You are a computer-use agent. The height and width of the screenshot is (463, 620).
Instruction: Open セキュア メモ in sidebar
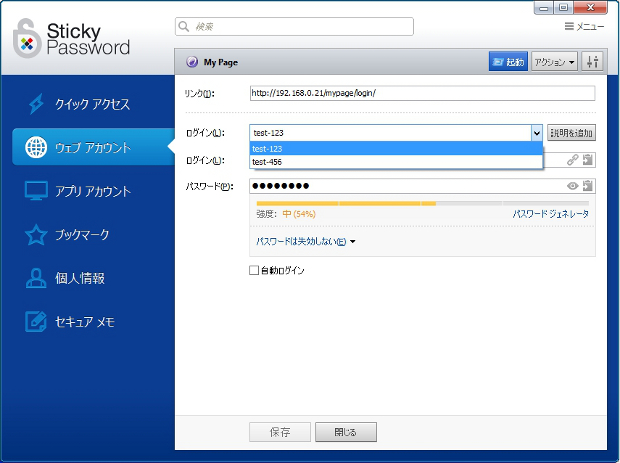[x=85, y=322]
